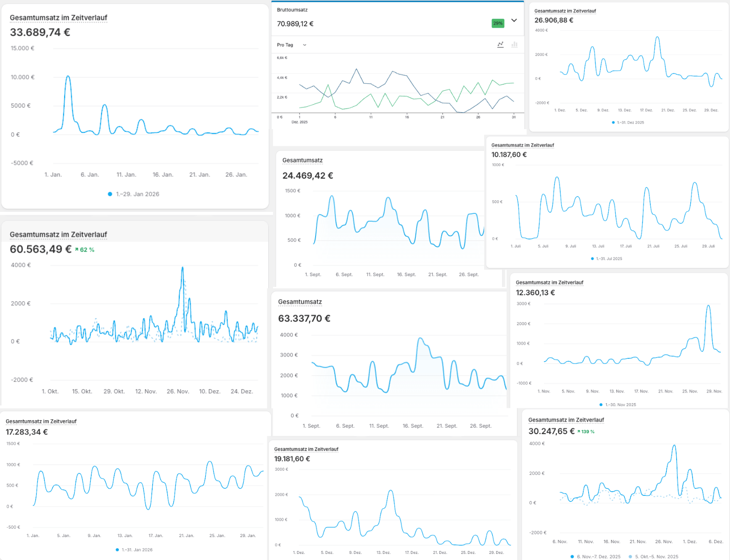Screen dimensions: 730x560
Task: Click the Bruttoumsatz heading
Action: [292, 10]
